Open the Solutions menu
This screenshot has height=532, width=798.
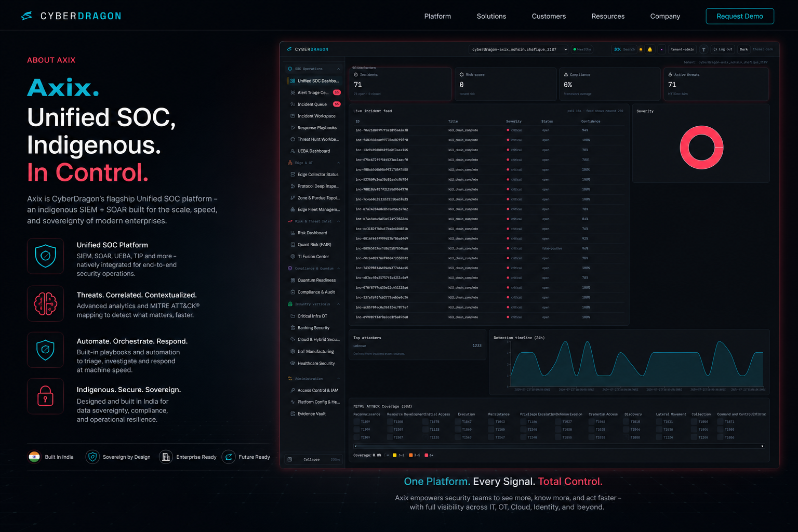(x=491, y=16)
